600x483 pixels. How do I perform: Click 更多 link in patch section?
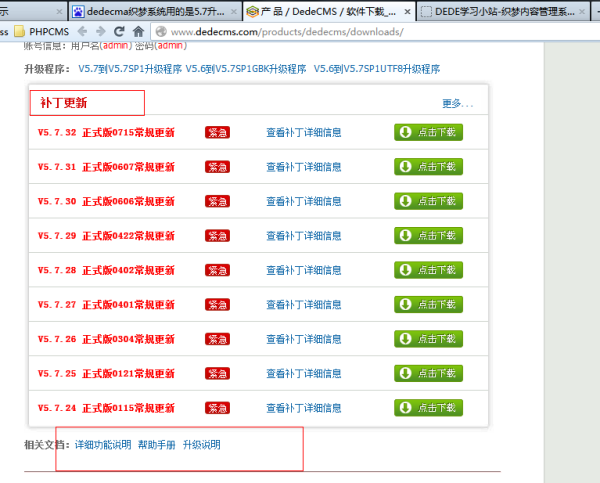[x=456, y=103]
